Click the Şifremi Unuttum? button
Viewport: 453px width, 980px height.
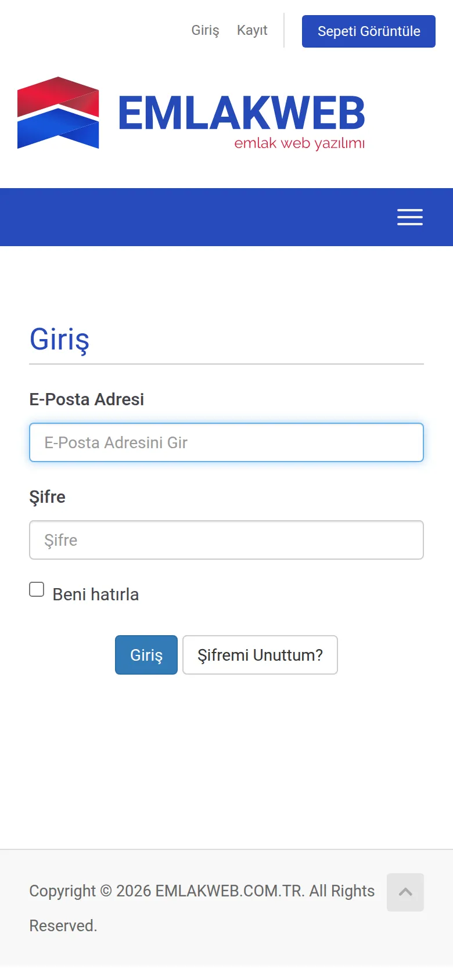point(260,655)
